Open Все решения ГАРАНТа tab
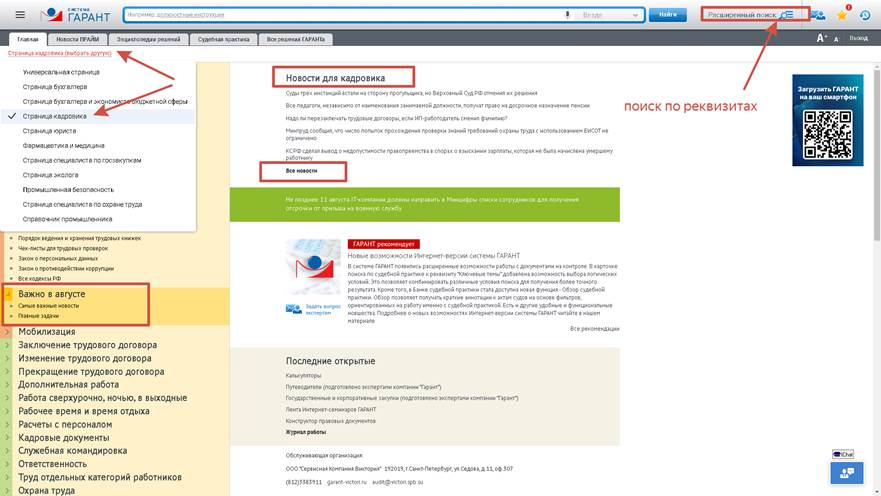The height and width of the screenshot is (496, 881). click(x=296, y=39)
